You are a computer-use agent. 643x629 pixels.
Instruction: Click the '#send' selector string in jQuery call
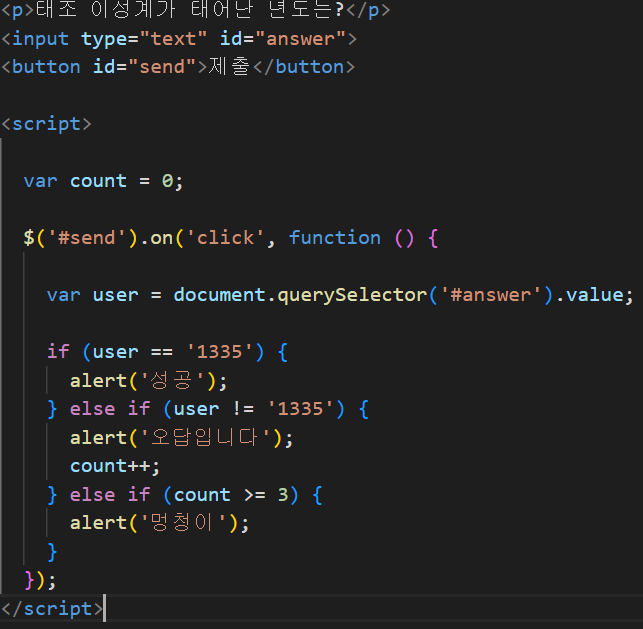87,238
